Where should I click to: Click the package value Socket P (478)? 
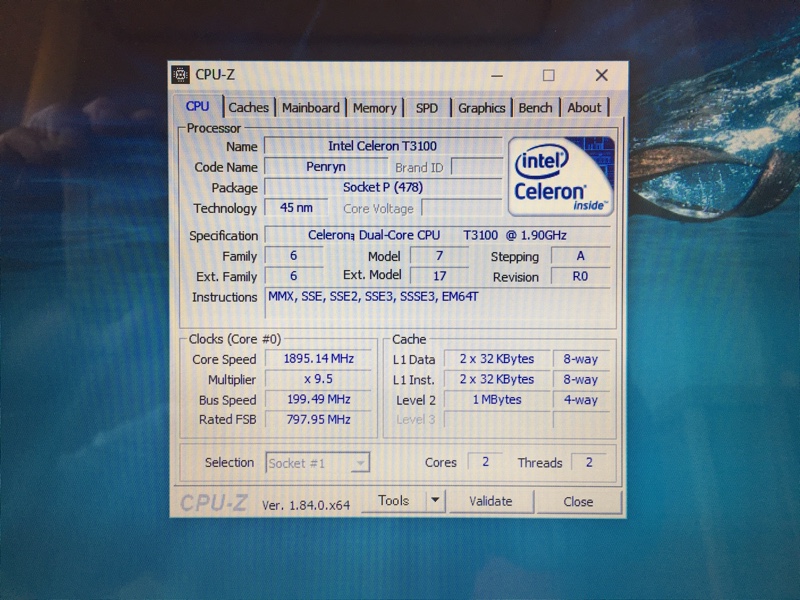pos(383,187)
